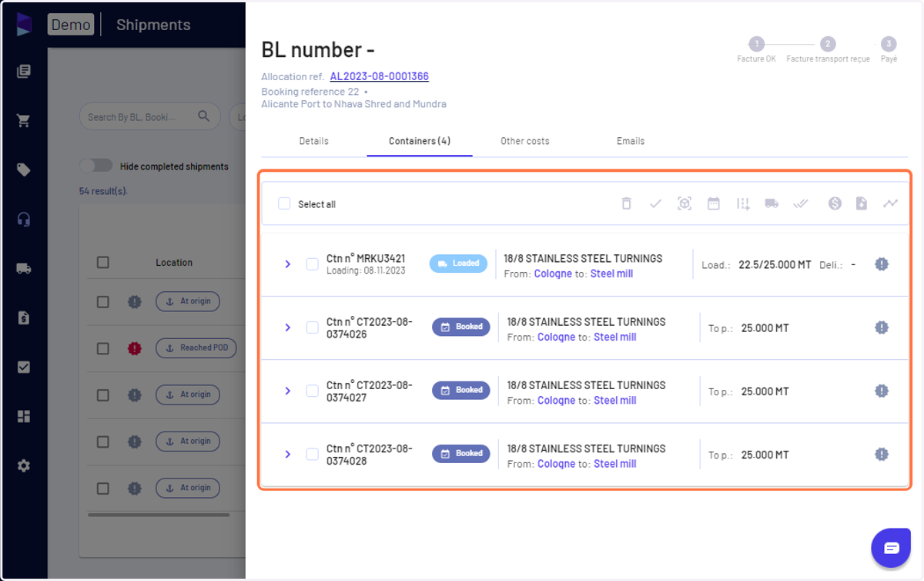Click the trend line chart icon in toolbar
This screenshot has height=581, width=924.
pyautogui.click(x=890, y=203)
